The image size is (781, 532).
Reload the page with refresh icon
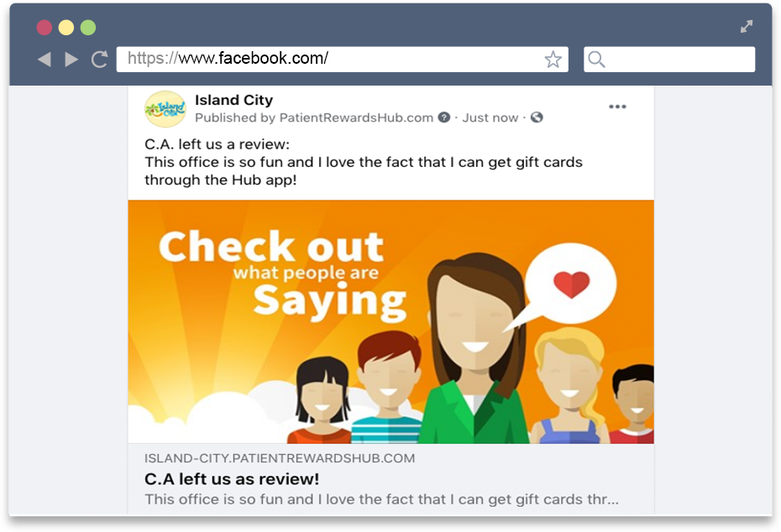pyautogui.click(x=100, y=60)
